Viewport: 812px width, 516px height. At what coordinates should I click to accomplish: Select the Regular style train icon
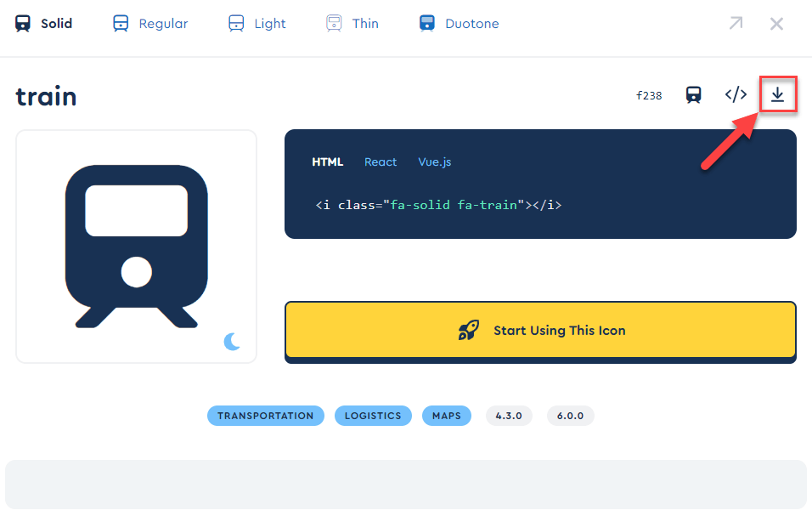click(149, 23)
